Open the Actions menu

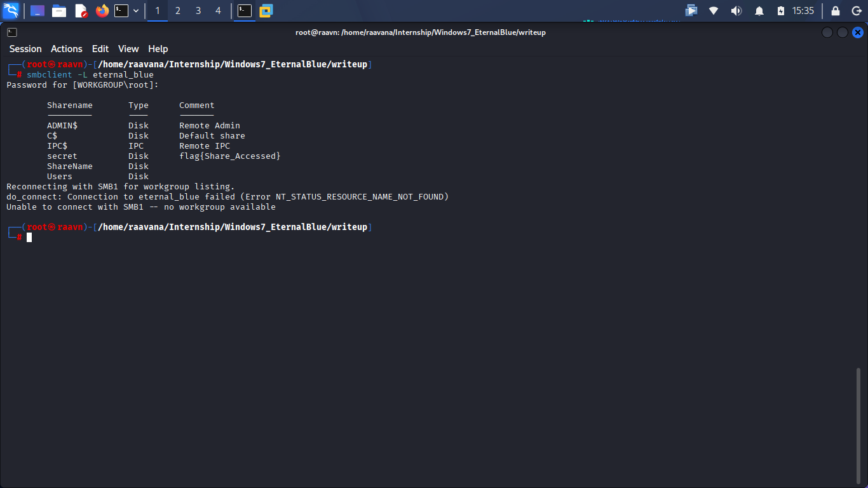coord(67,49)
